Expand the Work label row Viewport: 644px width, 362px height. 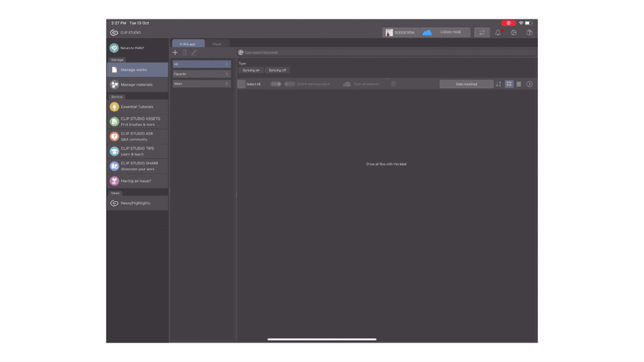202,84
